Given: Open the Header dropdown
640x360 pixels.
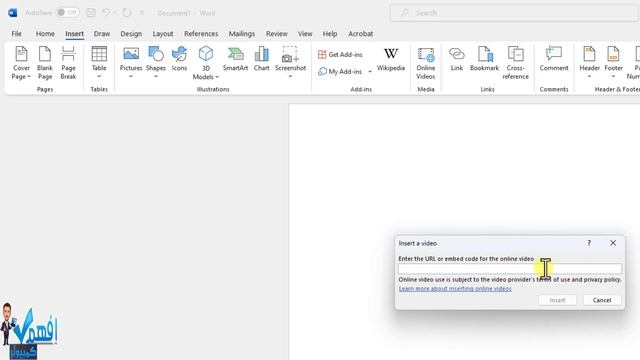Looking at the screenshot, I should tap(589, 63).
